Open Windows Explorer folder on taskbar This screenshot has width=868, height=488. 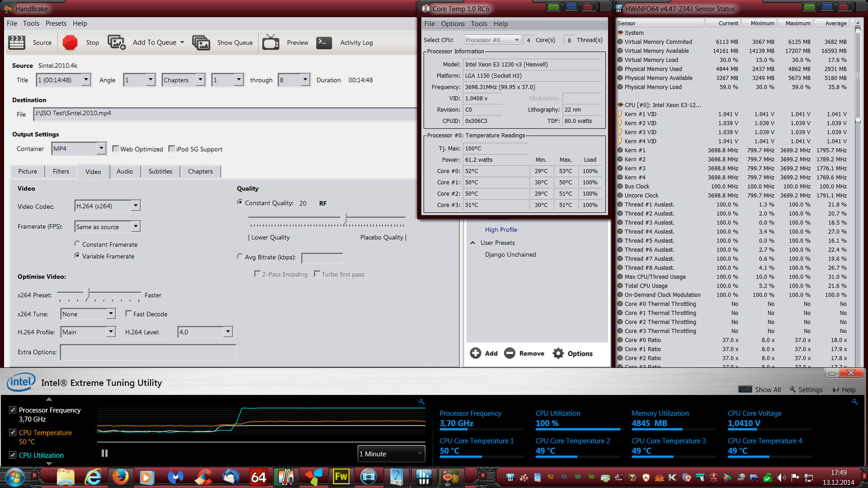[x=66, y=477]
